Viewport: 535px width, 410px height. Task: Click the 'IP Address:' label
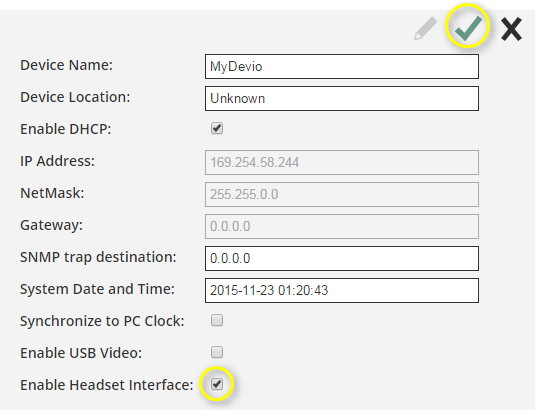point(58,161)
